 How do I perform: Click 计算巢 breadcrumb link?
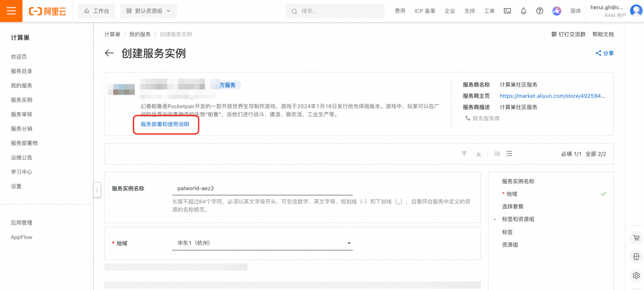point(112,34)
